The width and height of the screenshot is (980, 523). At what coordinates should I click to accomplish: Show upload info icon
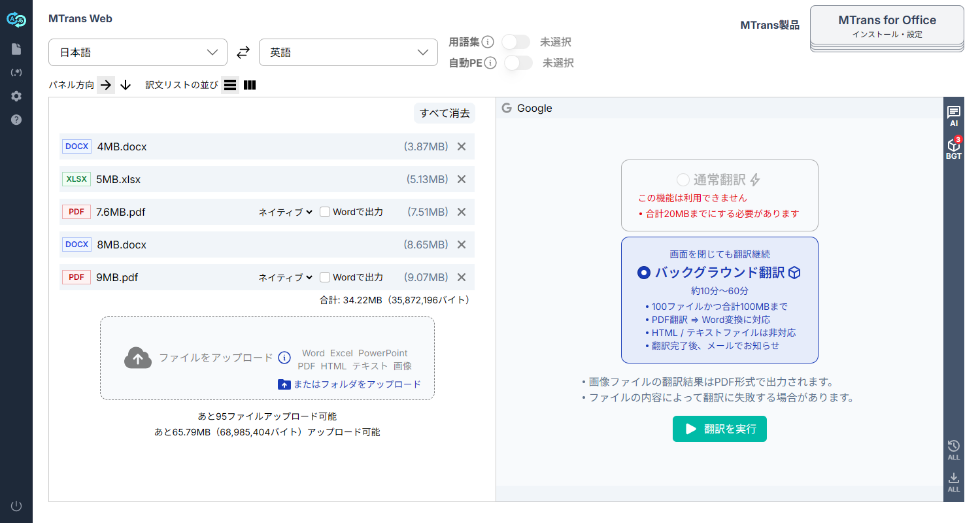pos(284,358)
